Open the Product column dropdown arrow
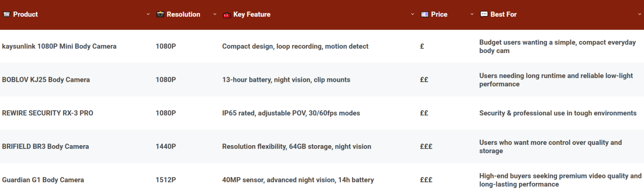 (x=148, y=14)
